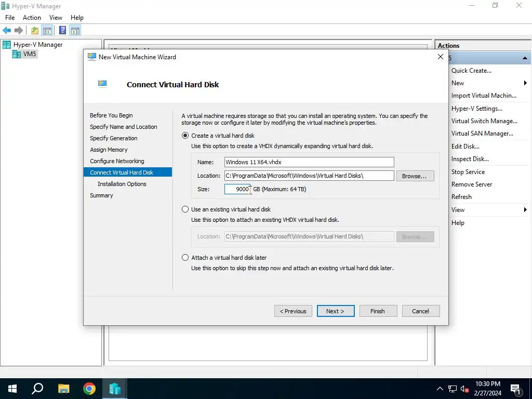
Task: Select Use an existing virtual hard disk
Action: tap(185, 209)
